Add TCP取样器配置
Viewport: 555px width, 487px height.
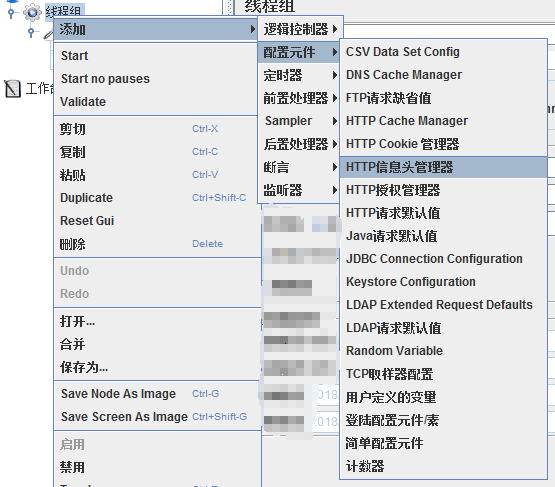click(x=444, y=374)
